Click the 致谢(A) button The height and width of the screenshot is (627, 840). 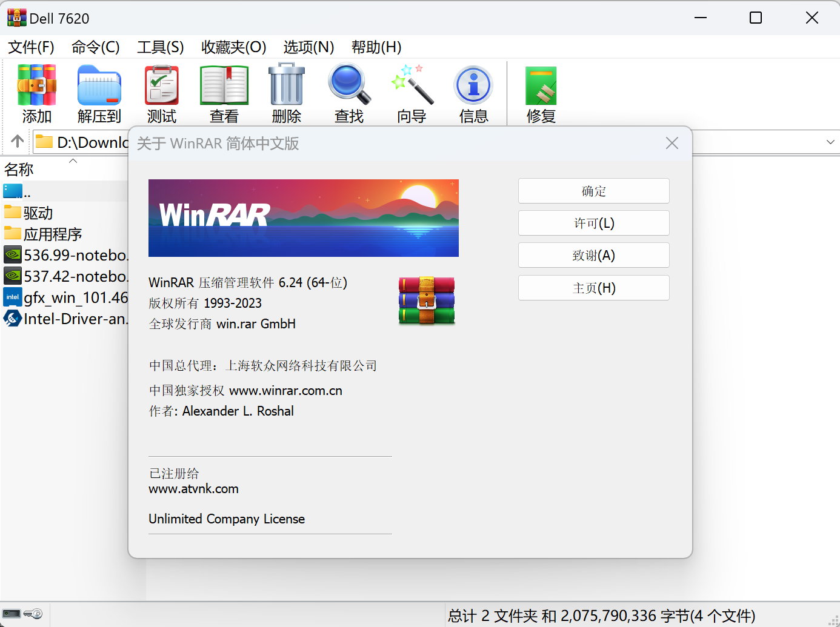(594, 255)
